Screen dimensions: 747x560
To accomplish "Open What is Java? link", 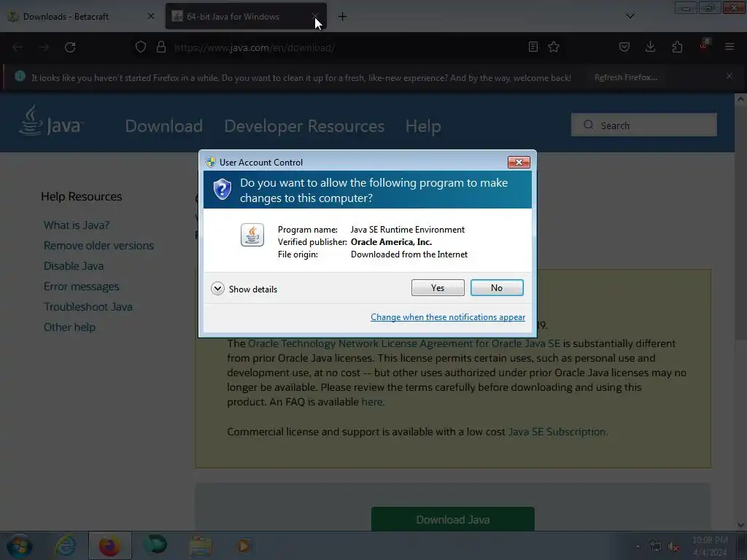I will (77, 225).
